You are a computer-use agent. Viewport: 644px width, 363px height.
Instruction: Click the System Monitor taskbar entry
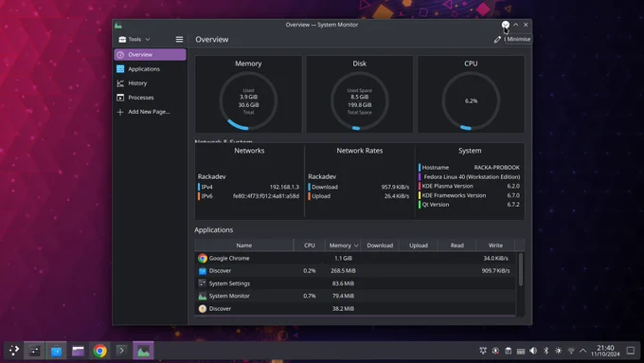point(143,351)
